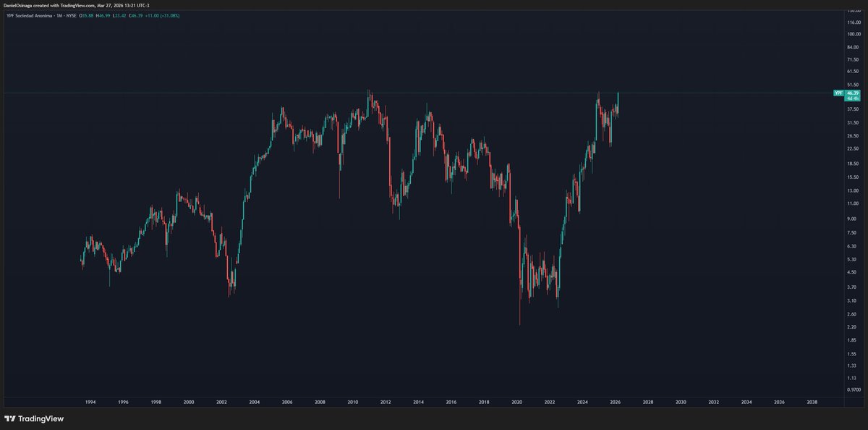Click the 2034 label on the time axis

pyautogui.click(x=746, y=402)
